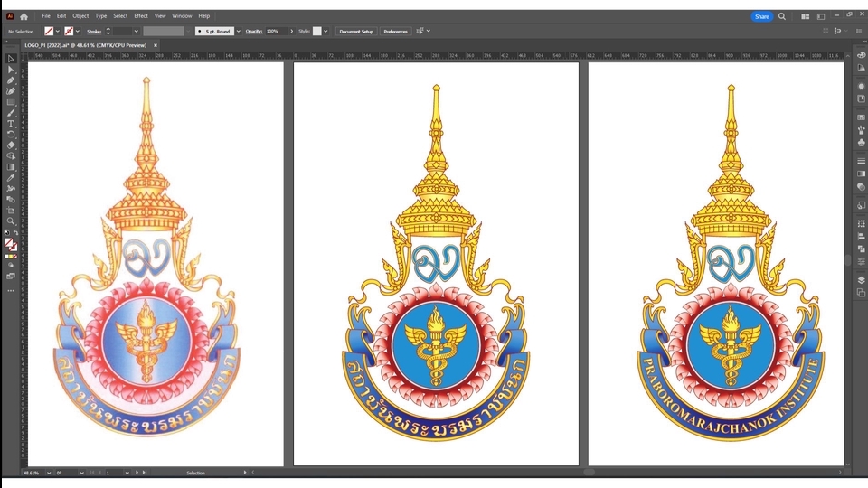Click the Share button

[761, 16]
